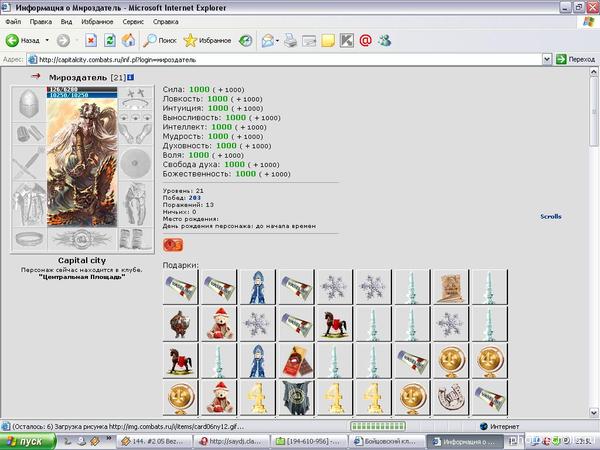Viewport: 600px width, 450px height.
Task: Click the Scrolls link
Action: coord(550,216)
